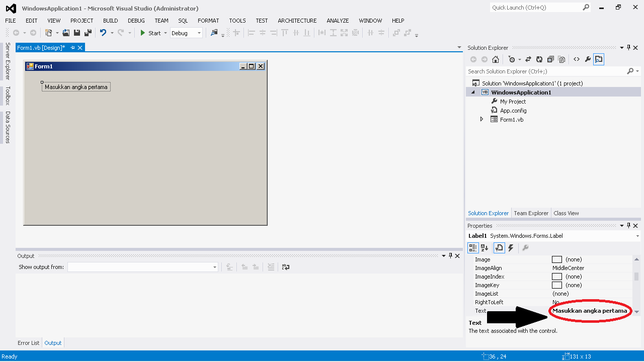Viewport: 644px width, 362px height.
Task: Click the Home icon in Solution Explorer
Action: click(x=496, y=59)
